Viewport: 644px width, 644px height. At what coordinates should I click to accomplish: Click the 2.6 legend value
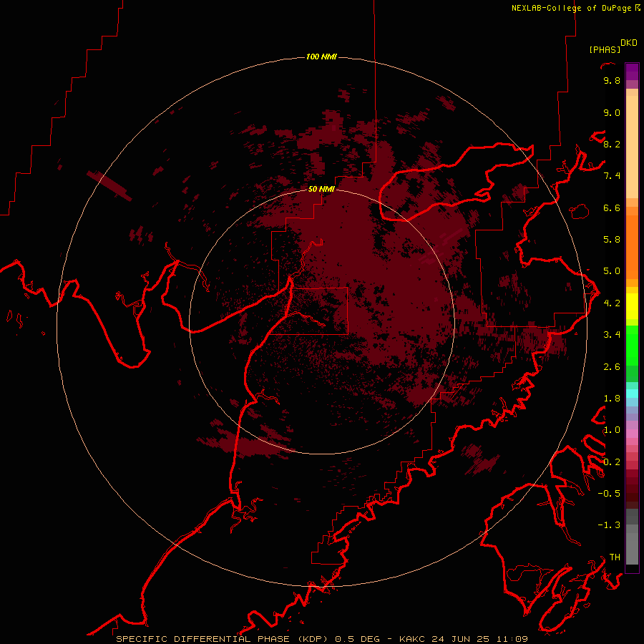tap(612, 367)
